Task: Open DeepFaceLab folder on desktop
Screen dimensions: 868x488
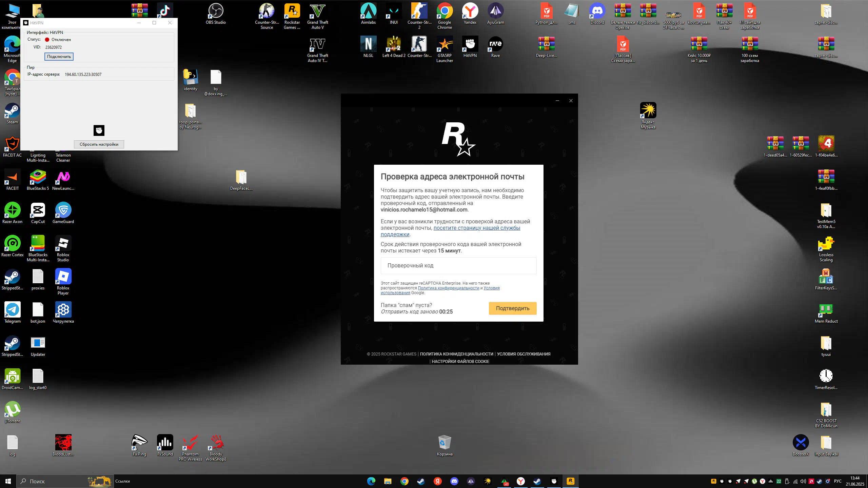Action: click(241, 180)
